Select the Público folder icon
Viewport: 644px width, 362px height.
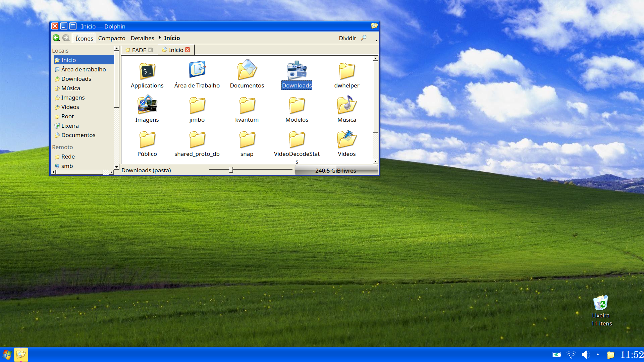click(x=147, y=140)
